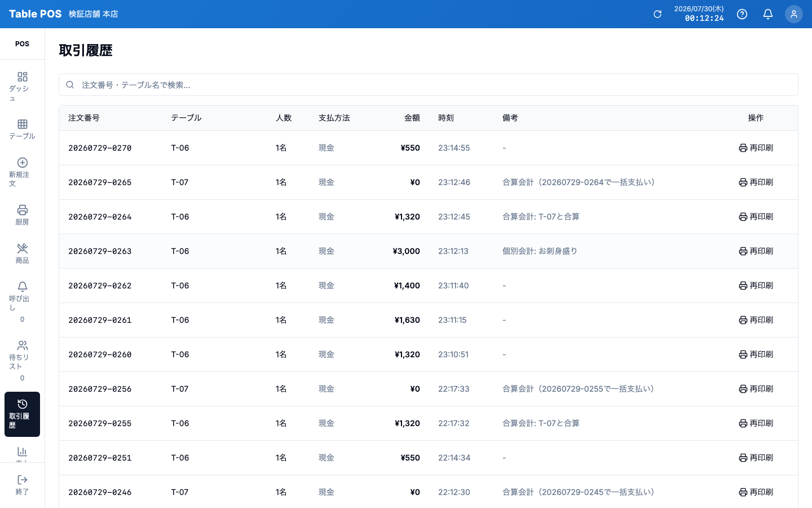The width and height of the screenshot is (812, 508).
Task: Click time 23:11:40 in the table
Action: (x=453, y=286)
